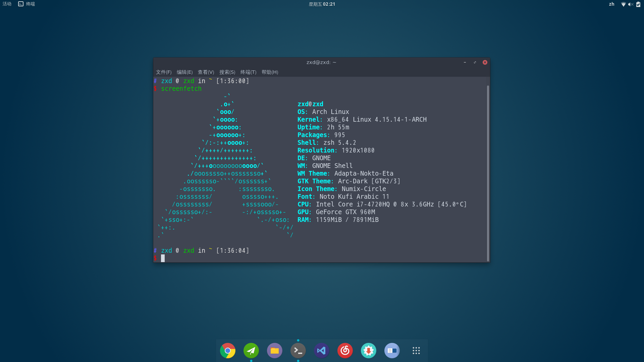Launch Google Chrome from the dock
This screenshot has width=644, height=362.
tap(228, 351)
